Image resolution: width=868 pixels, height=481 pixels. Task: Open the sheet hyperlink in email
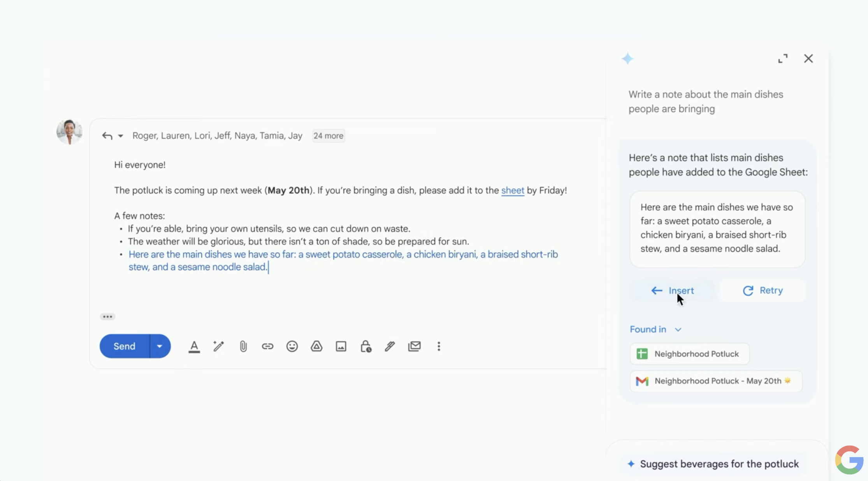(x=512, y=190)
